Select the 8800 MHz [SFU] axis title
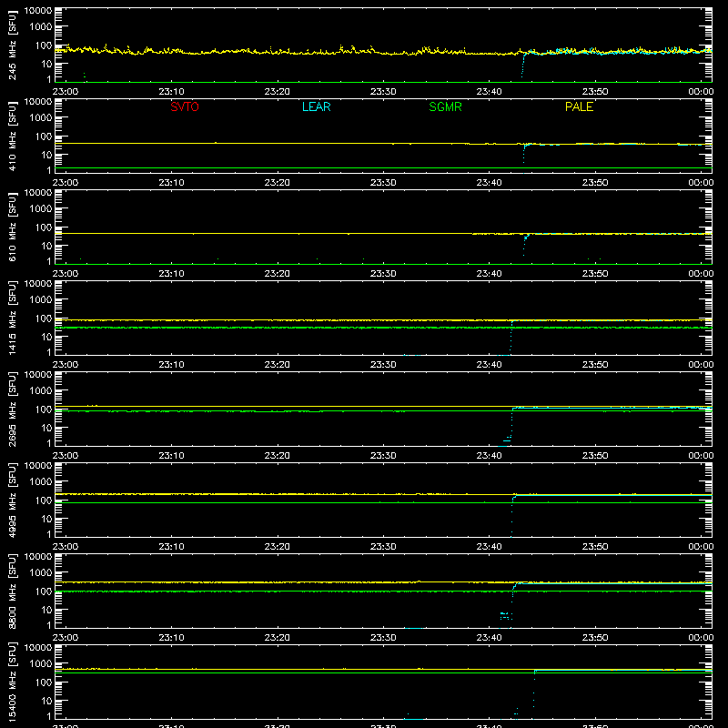Screen dimensions: 728x728 (x=12, y=591)
